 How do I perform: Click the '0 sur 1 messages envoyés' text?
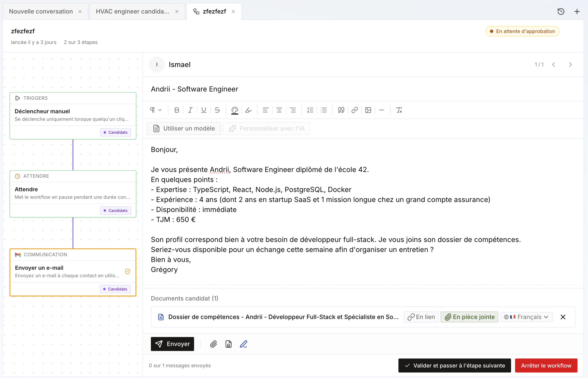click(180, 365)
